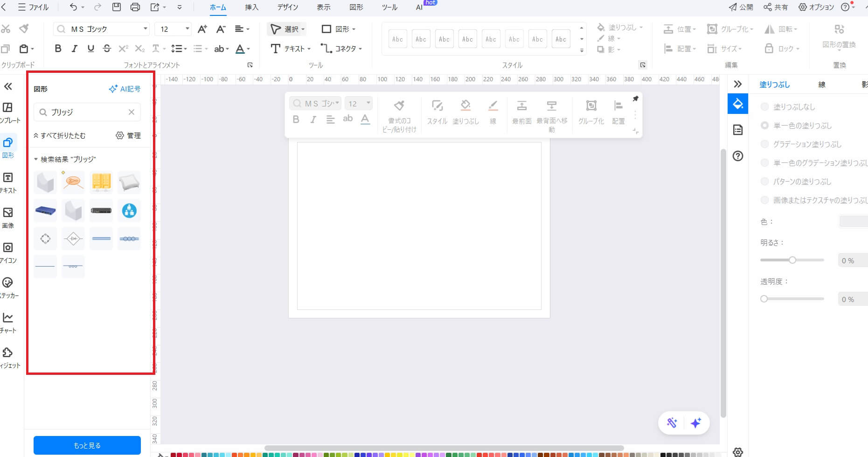Click the もっと見る button
This screenshot has height=457, width=868.
click(87, 445)
